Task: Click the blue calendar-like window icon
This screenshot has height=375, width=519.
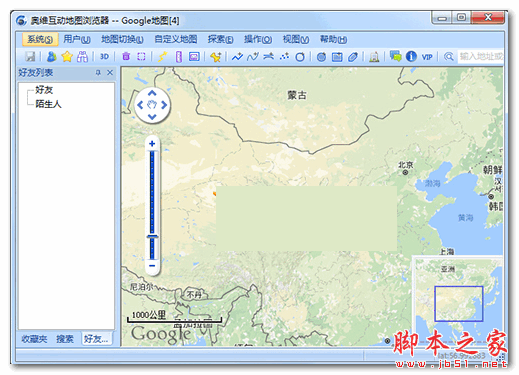Action: tap(337, 57)
